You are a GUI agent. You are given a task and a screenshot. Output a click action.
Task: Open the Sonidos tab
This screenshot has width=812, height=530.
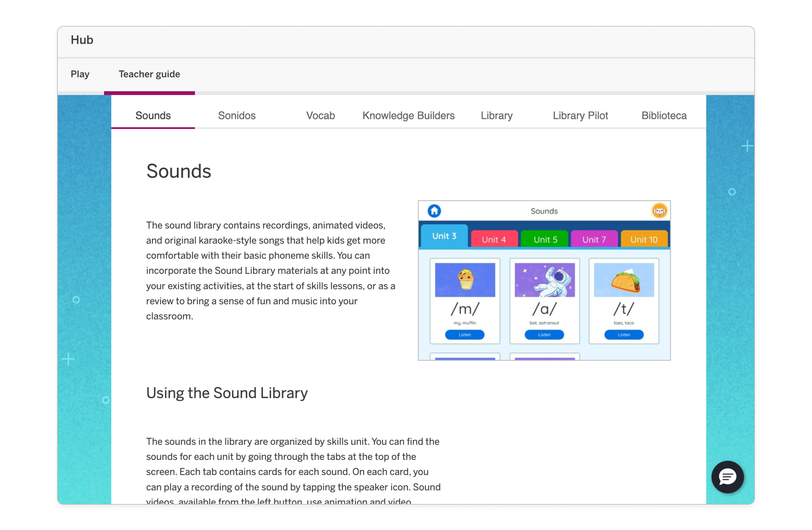point(236,116)
